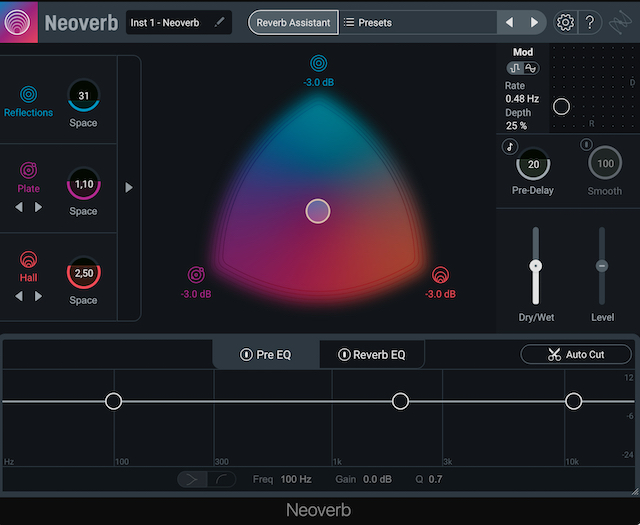Switch Hall to previous reverb type
This screenshot has height=525, width=640.
(19, 296)
